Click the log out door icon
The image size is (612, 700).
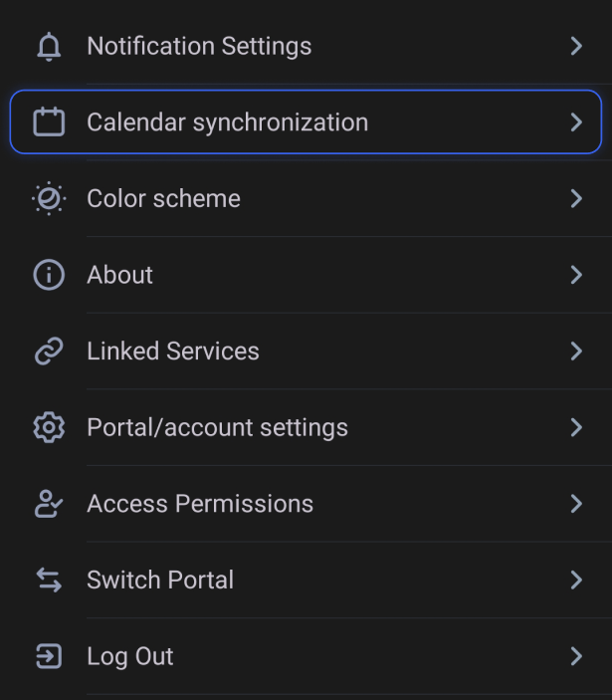point(49,656)
